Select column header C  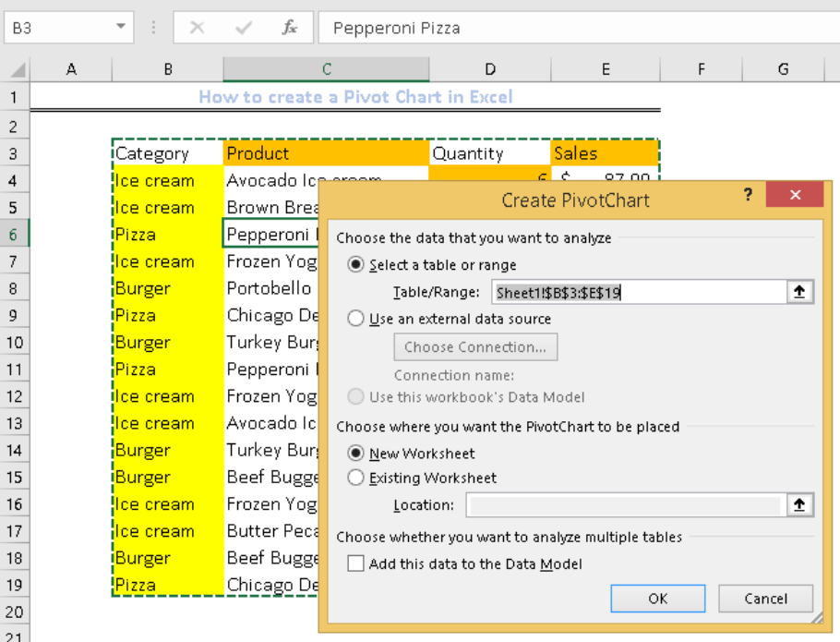click(325, 69)
